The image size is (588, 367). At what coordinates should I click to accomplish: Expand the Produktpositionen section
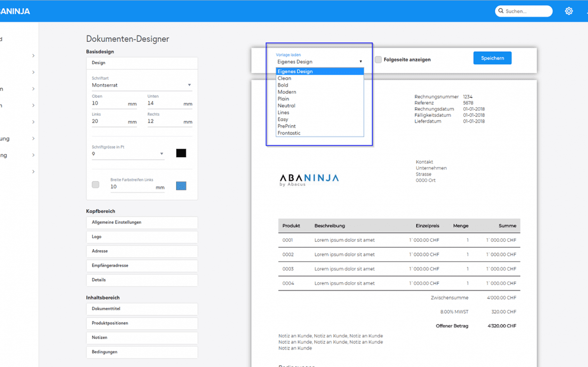click(x=142, y=323)
